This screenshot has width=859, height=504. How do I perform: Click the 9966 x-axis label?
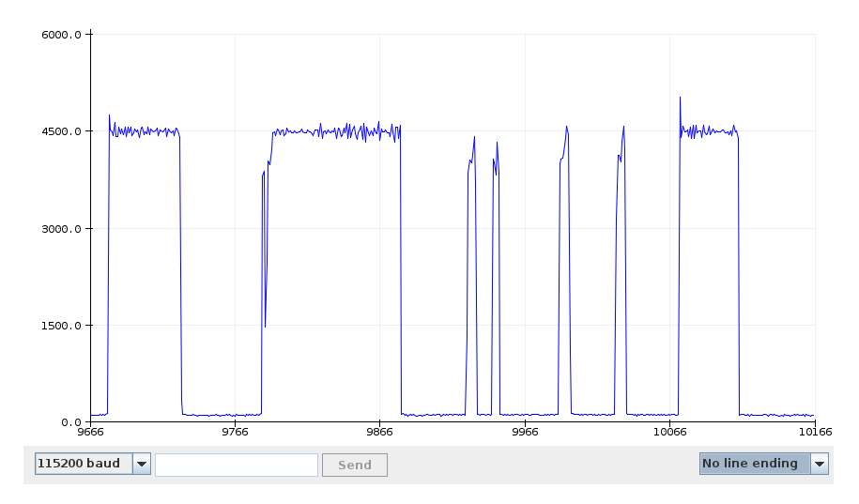coord(525,433)
